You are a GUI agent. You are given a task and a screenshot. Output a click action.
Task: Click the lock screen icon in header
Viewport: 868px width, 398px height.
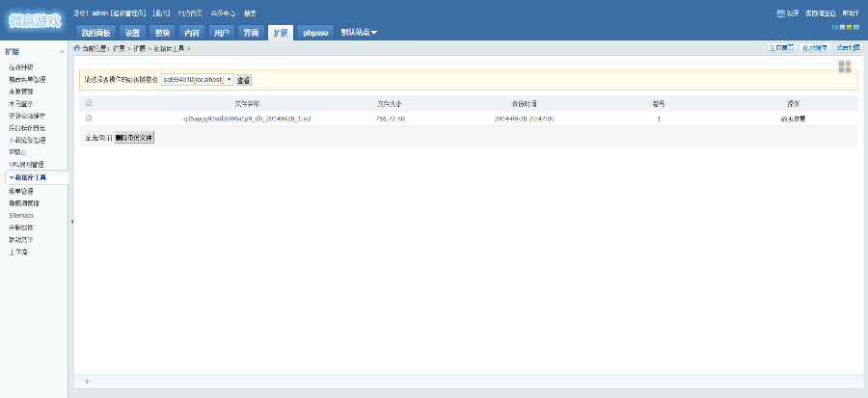pos(780,13)
